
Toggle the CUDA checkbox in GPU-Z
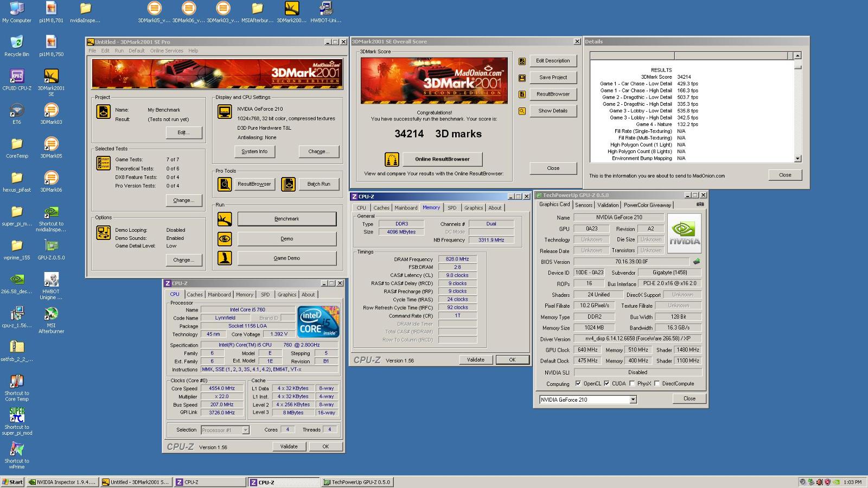pos(607,383)
